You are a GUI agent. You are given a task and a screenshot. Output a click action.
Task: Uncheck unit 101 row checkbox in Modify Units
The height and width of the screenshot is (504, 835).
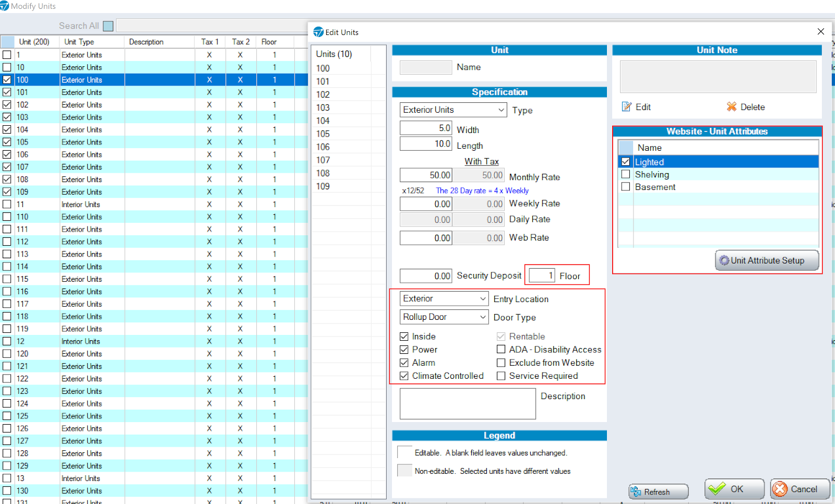tap(7, 92)
